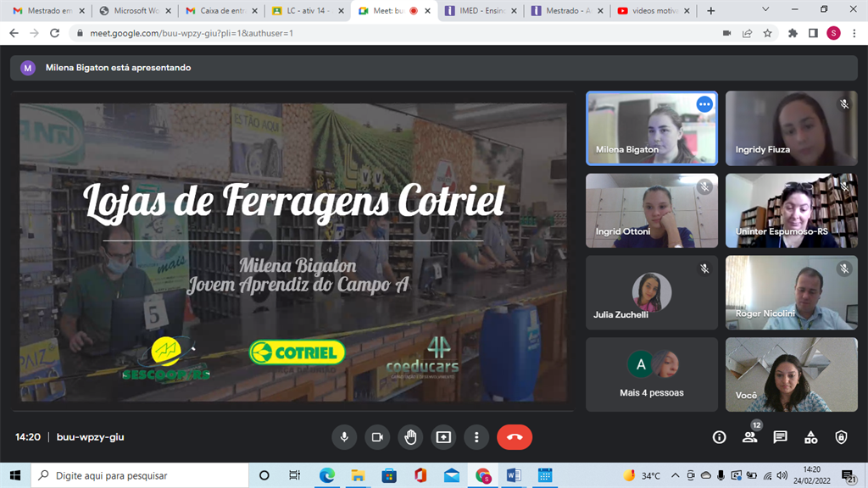Select Ingrid Ottoni's video tile

pyautogui.click(x=652, y=210)
